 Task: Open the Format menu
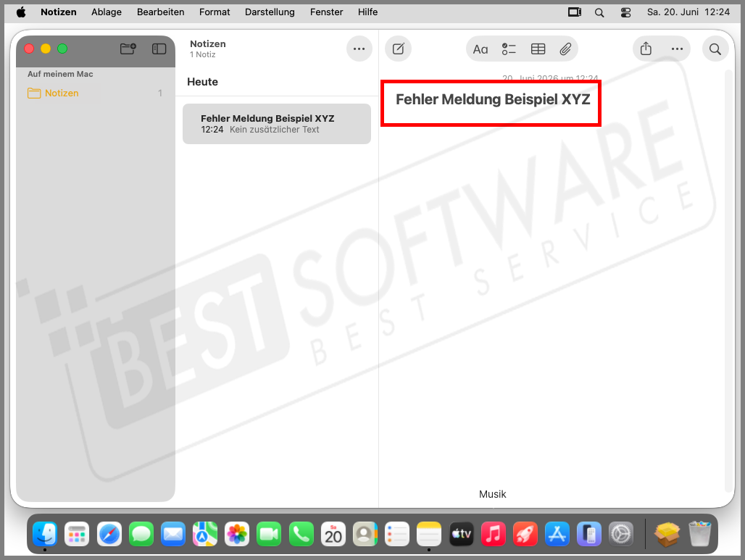(x=215, y=12)
